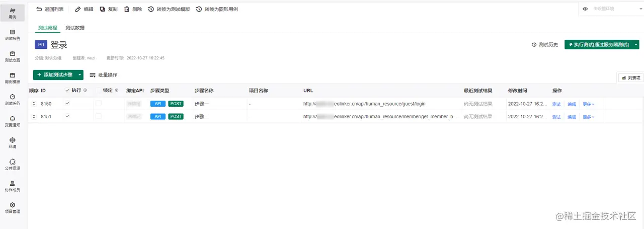Image resolution: width=644 pixels, height=229 pixels.
Task: Click the 修改时间 column header
Action: [x=518, y=91]
